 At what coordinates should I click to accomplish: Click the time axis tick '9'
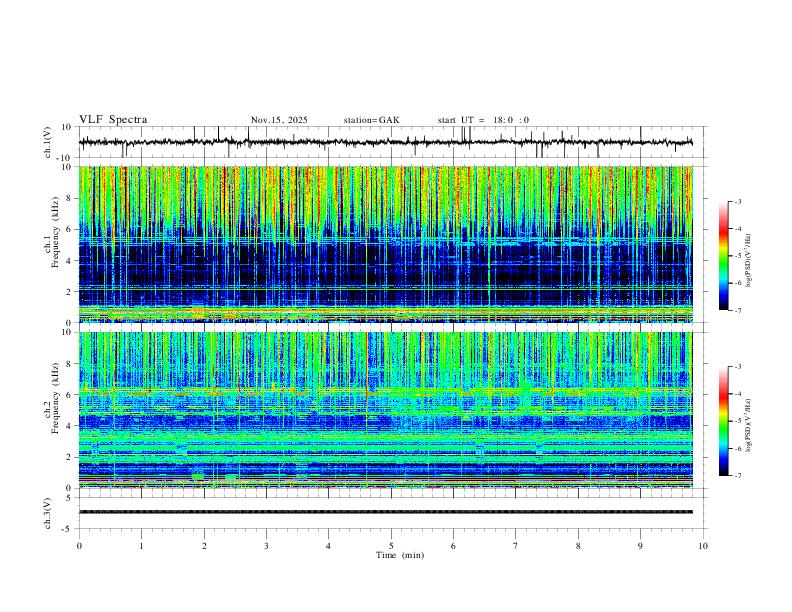pos(640,546)
